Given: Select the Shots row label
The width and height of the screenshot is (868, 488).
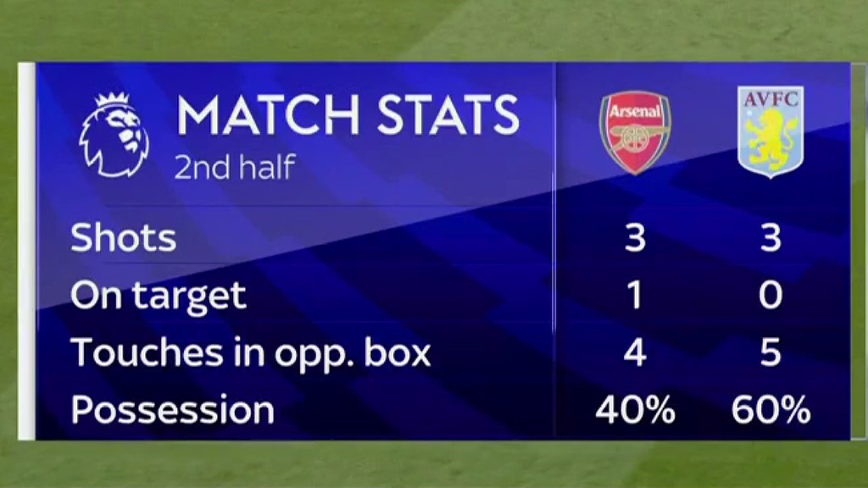Looking at the screenshot, I should coord(124,237).
